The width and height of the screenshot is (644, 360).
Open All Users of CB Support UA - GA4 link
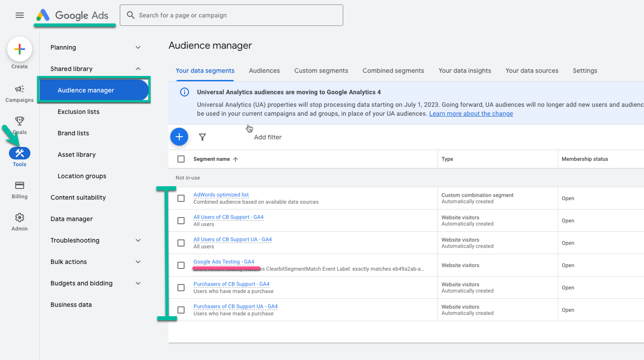click(232, 239)
